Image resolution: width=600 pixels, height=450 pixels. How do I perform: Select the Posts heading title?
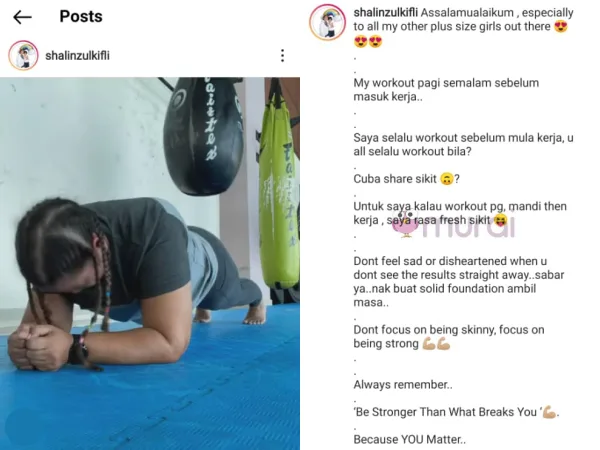[81, 16]
